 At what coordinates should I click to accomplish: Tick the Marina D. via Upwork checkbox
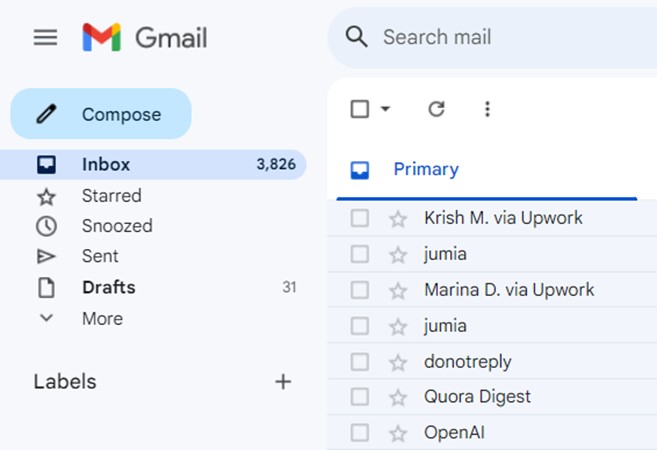(x=360, y=290)
